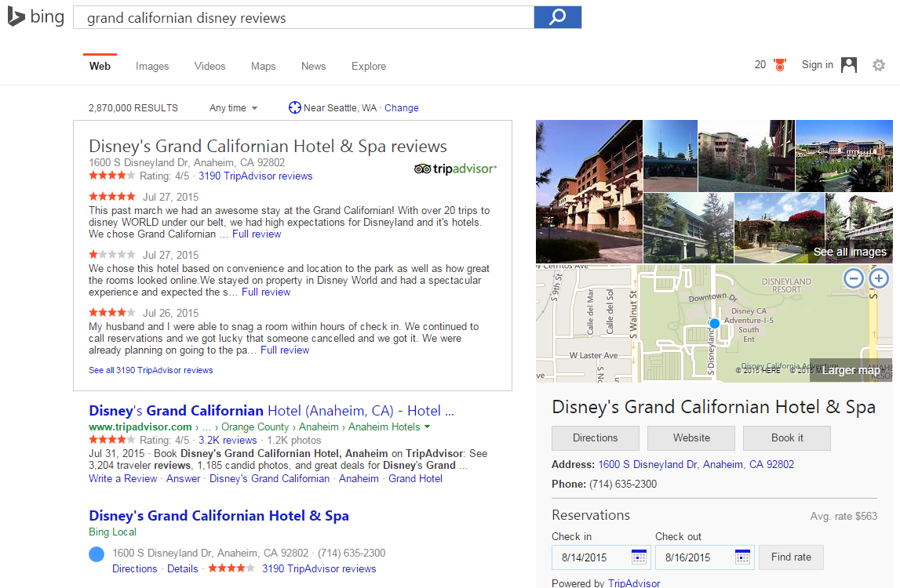900x588 pixels.
Task: Open the large hotel photo thumbnail
Action: click(x=588, y=191)
